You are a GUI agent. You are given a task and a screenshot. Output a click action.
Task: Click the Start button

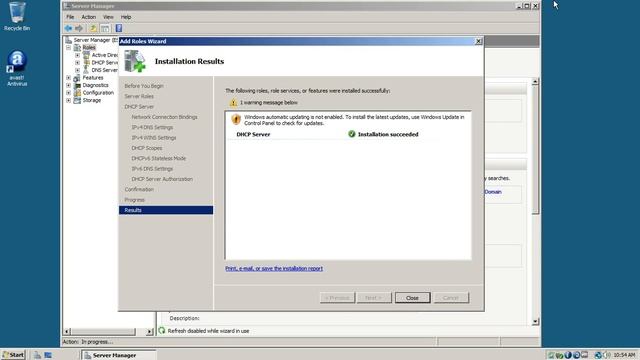[13, 355]
